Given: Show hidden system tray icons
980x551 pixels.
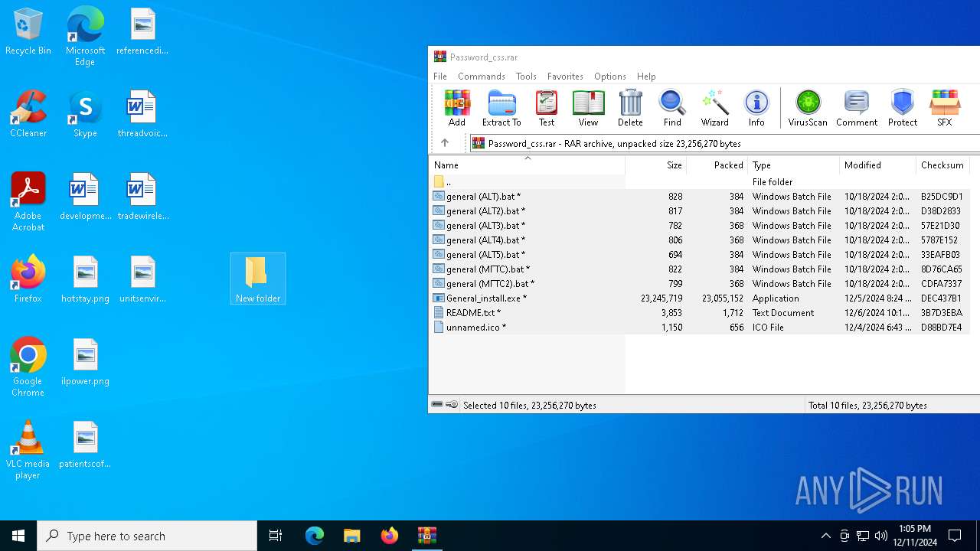Looking at the screenshot, I should [825, 536].
